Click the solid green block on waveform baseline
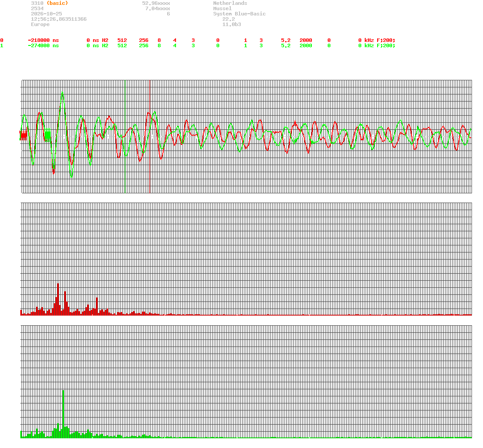Viewport: 483px width, 448px height. click(48, 135)
